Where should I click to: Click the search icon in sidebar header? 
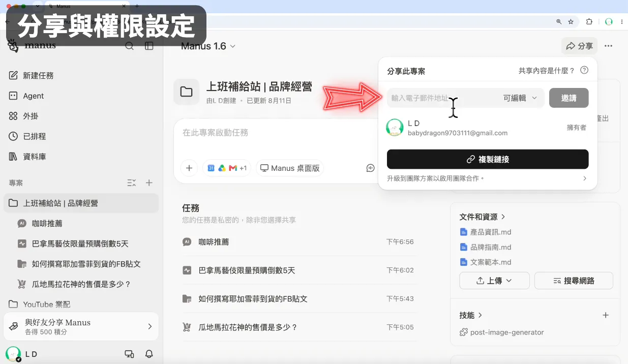point(129,46)
